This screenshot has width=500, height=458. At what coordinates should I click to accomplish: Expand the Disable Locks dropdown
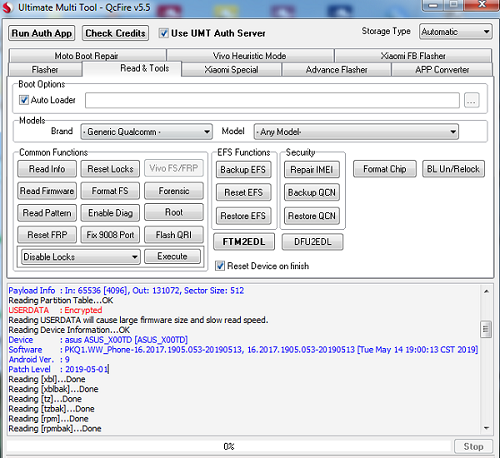pyautogui.click(x=80, y=257)
